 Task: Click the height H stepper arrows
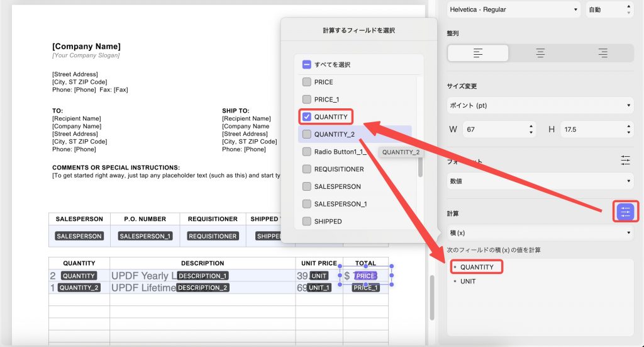[628, 130]
